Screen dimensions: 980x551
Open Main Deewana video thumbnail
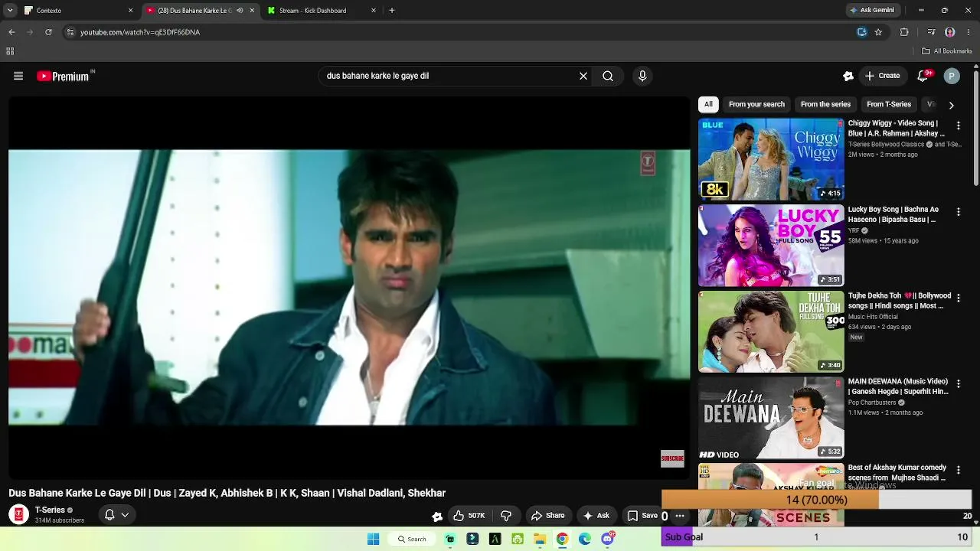pyautogui.click(x=771, y=417)
